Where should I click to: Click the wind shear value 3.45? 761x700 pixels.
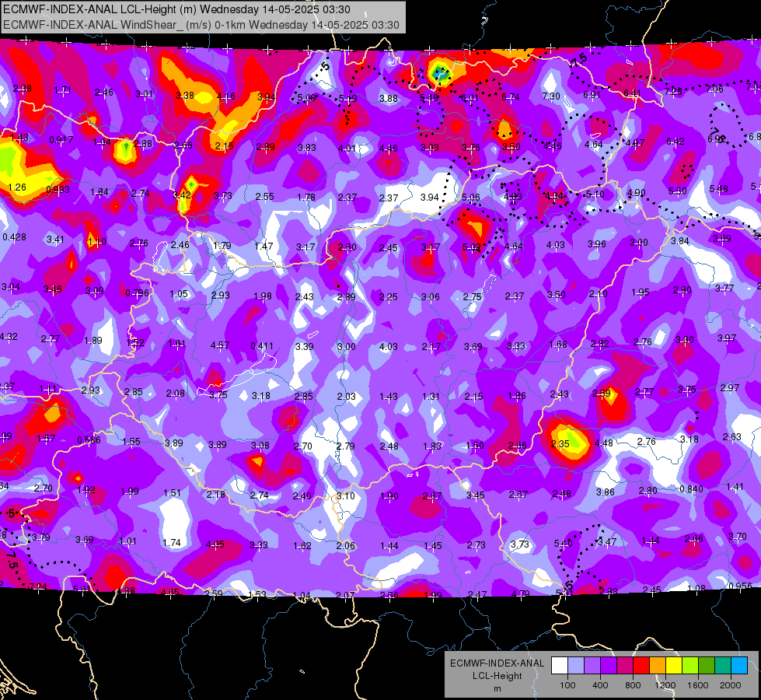click(x=476, y=495)
